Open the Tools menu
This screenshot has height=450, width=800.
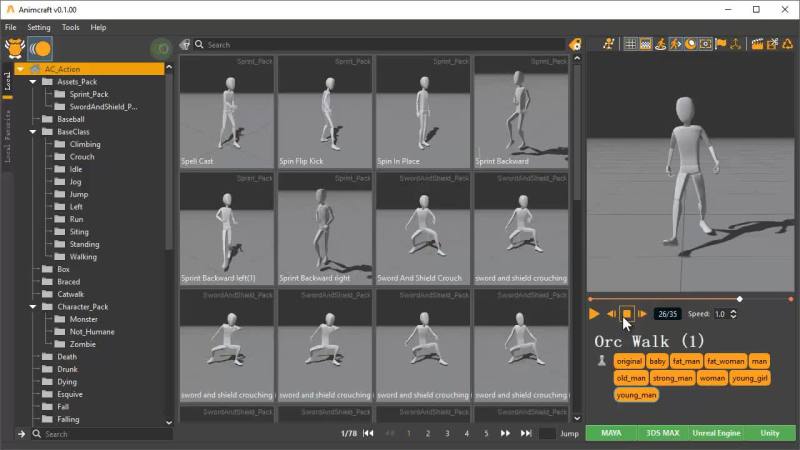[x=70, y=28]
